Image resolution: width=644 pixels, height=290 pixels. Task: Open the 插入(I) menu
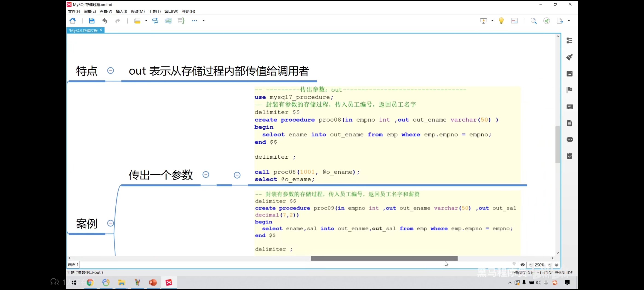tap(121, 11)
